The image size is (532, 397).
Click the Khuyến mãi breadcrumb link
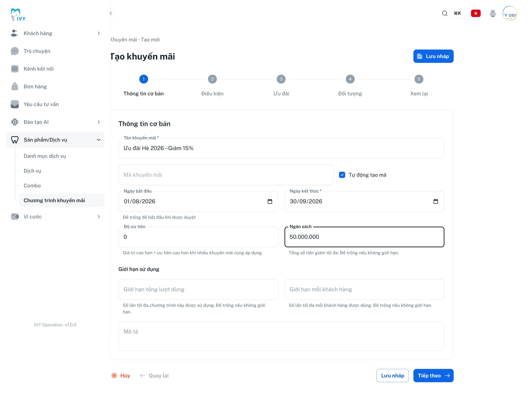click(x=124, y=40)
